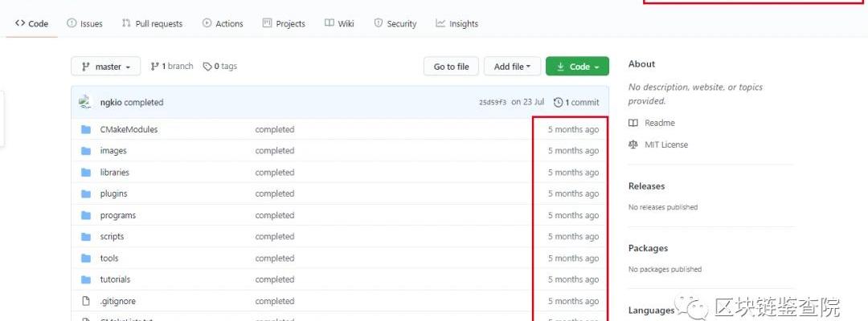Click the MIT License scale icon
Image resolution: width=868 pixels, height=321 pixels.
click(633, 144)
